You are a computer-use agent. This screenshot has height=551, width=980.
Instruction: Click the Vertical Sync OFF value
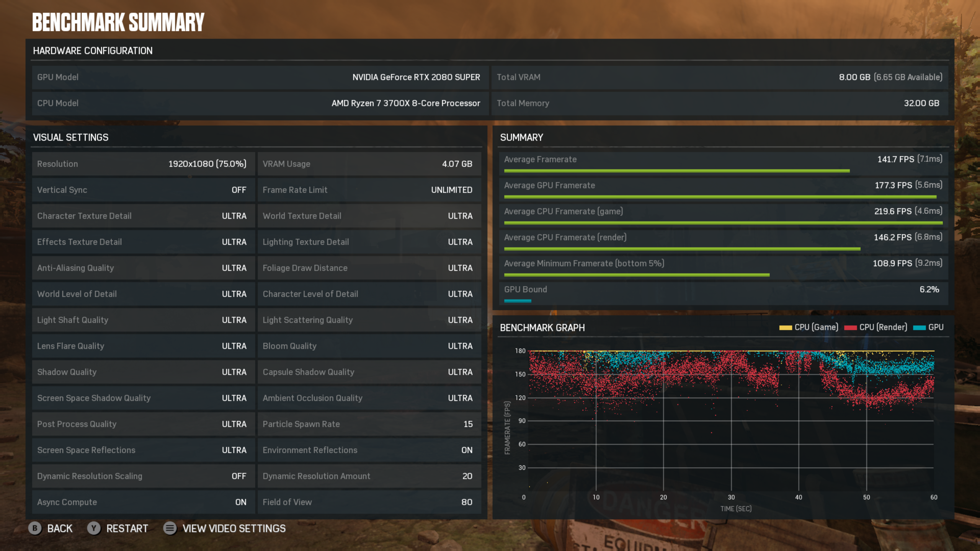pos(239,190)
